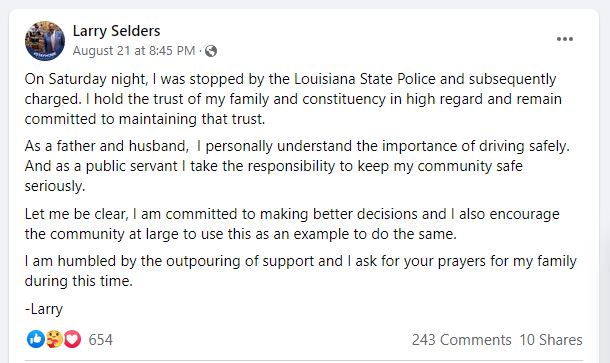Click the blue Like reaction icon
The width and height of the screenshot is (610, 363).
click(x=36, y=339)
